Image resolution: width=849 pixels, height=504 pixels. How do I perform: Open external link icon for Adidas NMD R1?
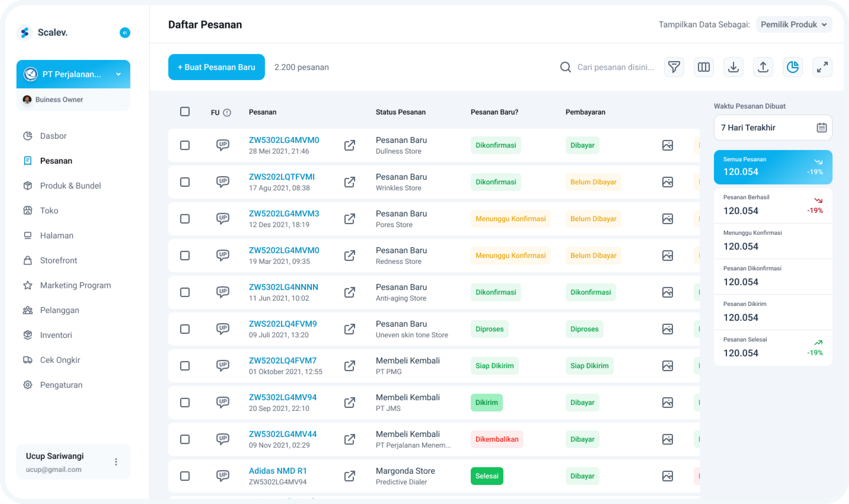[x=350, y=476]
